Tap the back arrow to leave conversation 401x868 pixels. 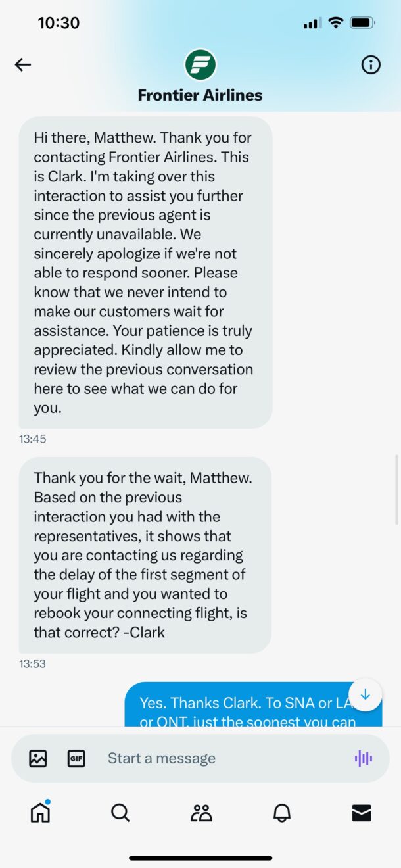click(22, 64)
